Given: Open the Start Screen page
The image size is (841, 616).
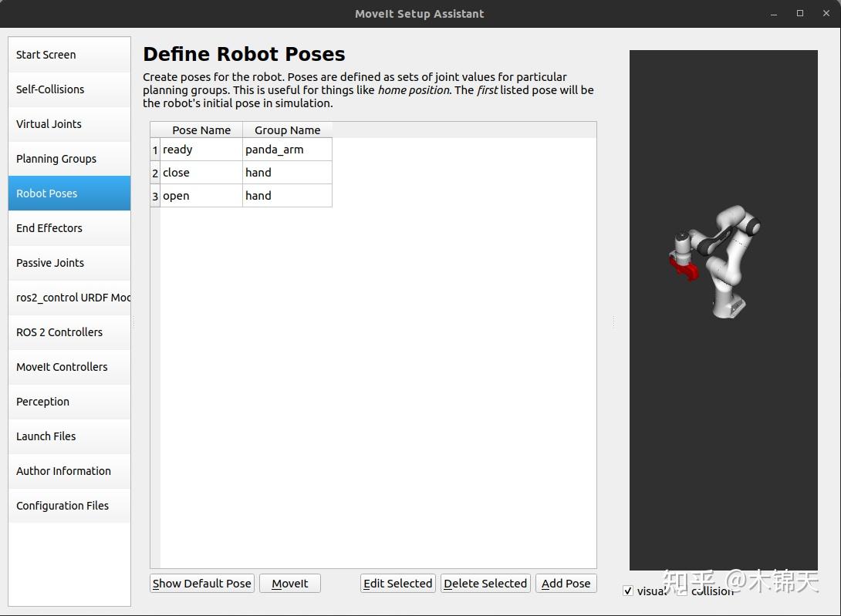Looking at the screenshot, I should pos(46,54).
